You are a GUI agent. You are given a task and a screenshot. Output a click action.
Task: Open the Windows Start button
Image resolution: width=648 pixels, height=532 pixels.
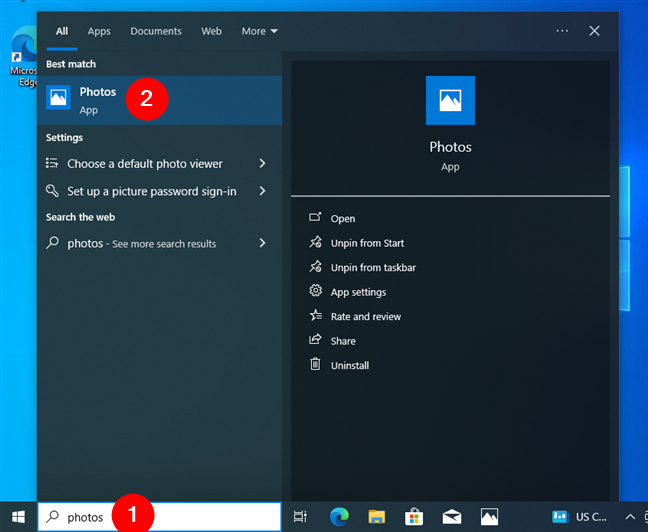(x=18, y=517)
